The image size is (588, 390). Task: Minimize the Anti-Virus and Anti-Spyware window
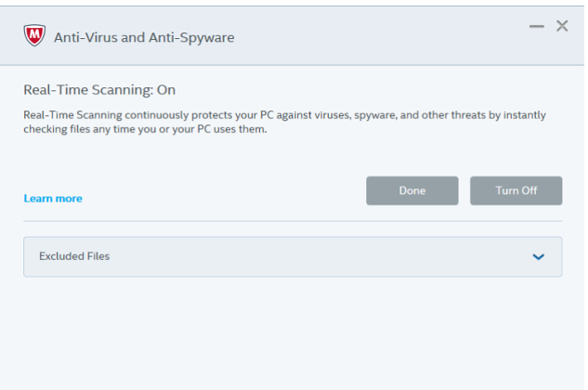537,26
